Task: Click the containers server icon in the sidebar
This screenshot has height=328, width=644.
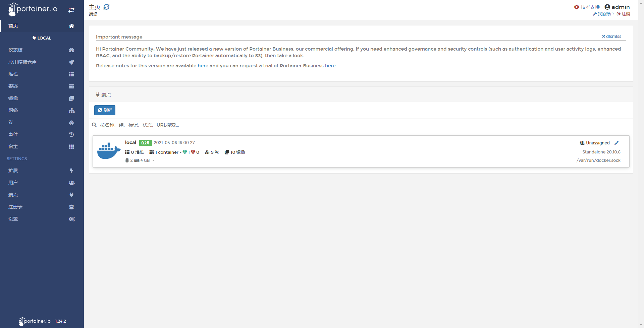Action: point(71,86)
